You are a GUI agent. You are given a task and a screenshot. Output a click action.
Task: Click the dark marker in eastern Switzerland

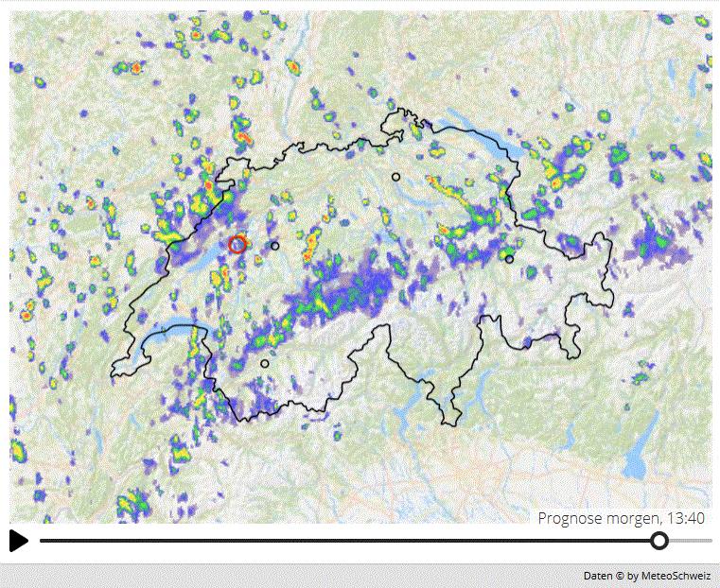click(509, 259)
